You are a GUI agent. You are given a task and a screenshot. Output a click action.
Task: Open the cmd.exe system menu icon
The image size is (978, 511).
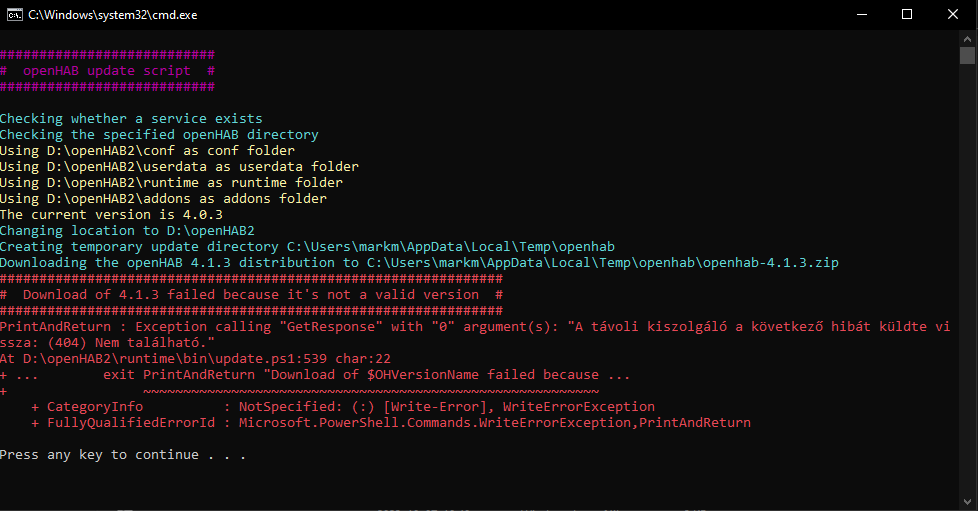(14, 14)
